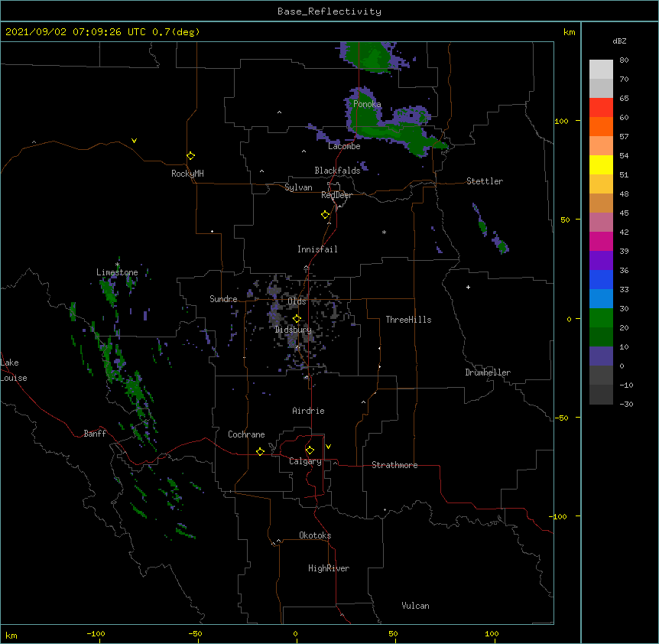Click the Cochrane label
Image resolution: width=659 pixels, height=644 pixels.
[x=246, y=434]
